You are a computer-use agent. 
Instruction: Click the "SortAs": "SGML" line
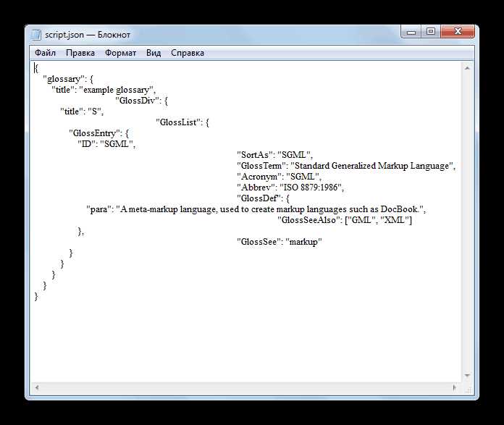click(x=275, y=155)
